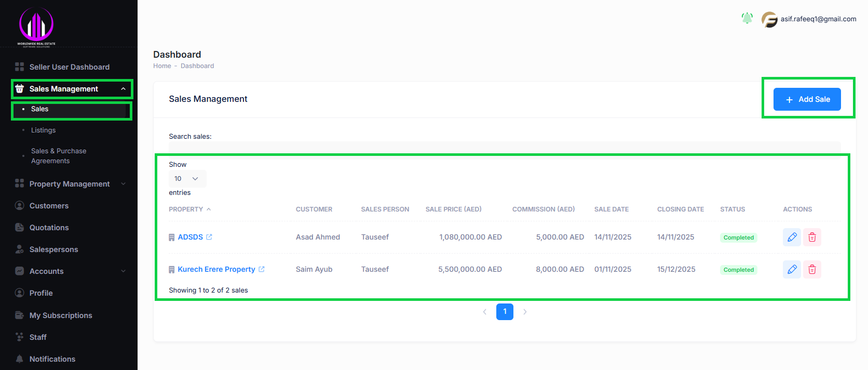Click the notification bell icon in header
The image size is (868, 370).
click(x=747, y=18)
